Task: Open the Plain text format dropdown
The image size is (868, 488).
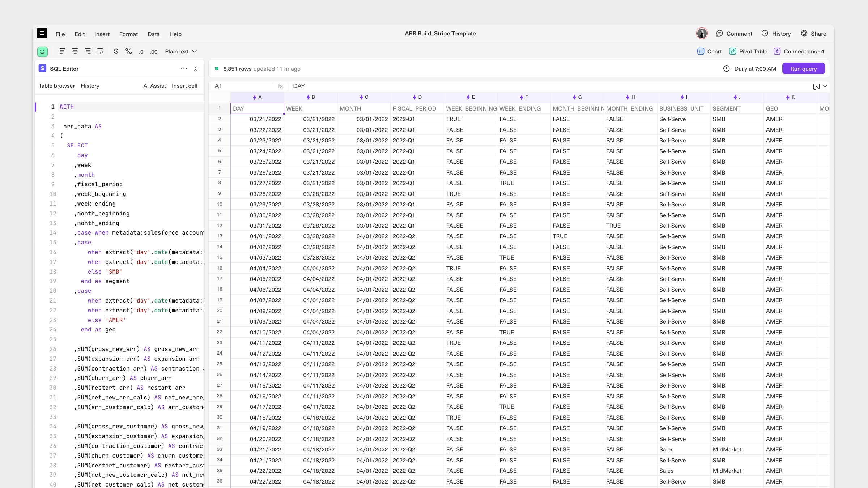Action: coord(180,51)
